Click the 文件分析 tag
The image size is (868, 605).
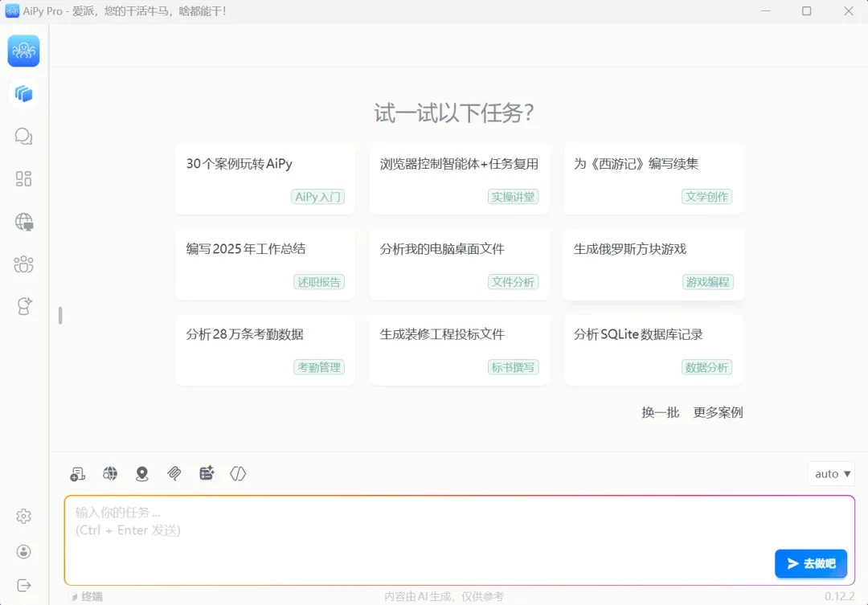(x=513, y=282)
